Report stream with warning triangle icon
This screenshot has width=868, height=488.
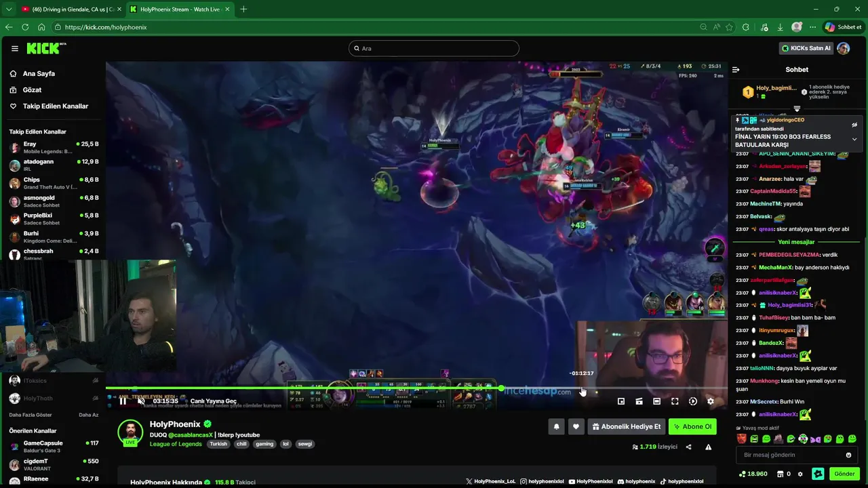[708, 447]
